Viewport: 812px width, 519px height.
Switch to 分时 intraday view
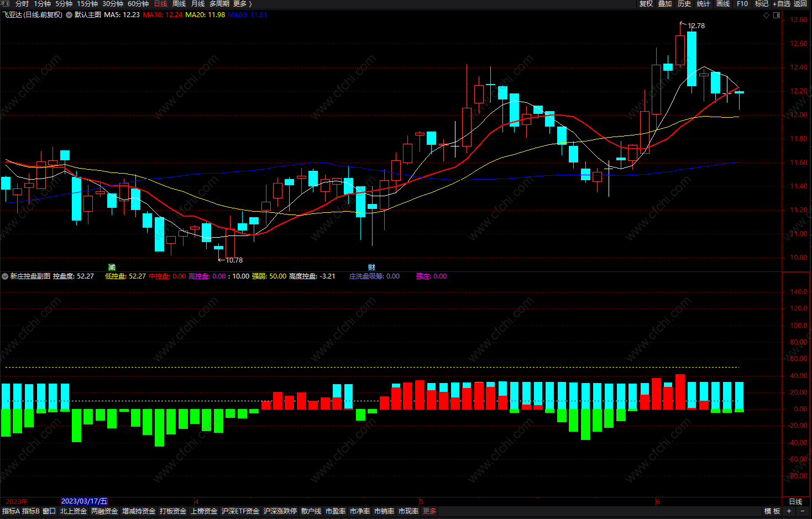[x=22, y=4]
